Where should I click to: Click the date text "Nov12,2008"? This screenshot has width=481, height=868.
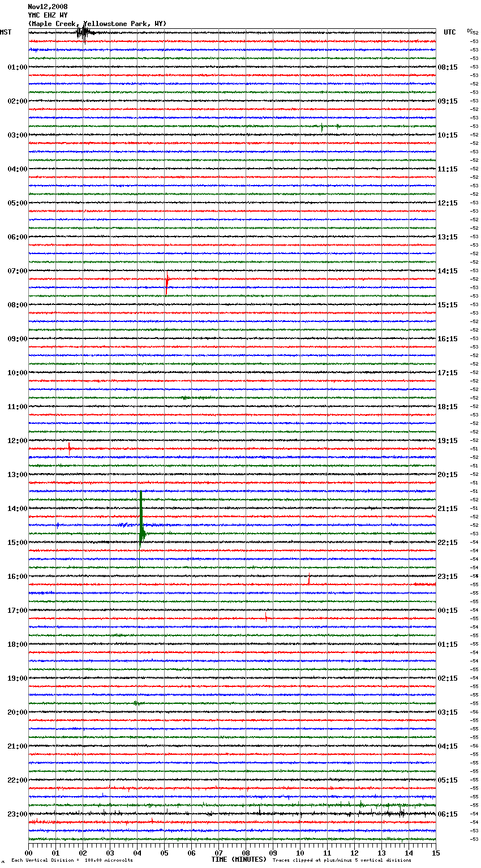(48, 7)
